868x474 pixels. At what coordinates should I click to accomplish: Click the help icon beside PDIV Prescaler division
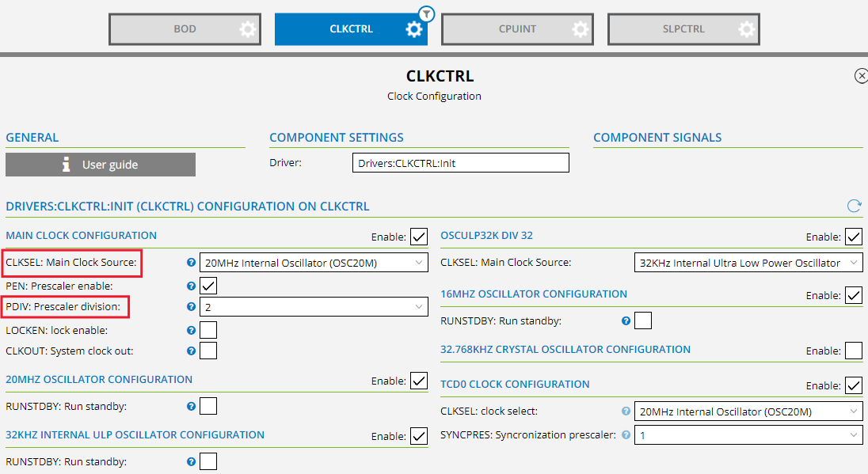[x=190, y=306]
